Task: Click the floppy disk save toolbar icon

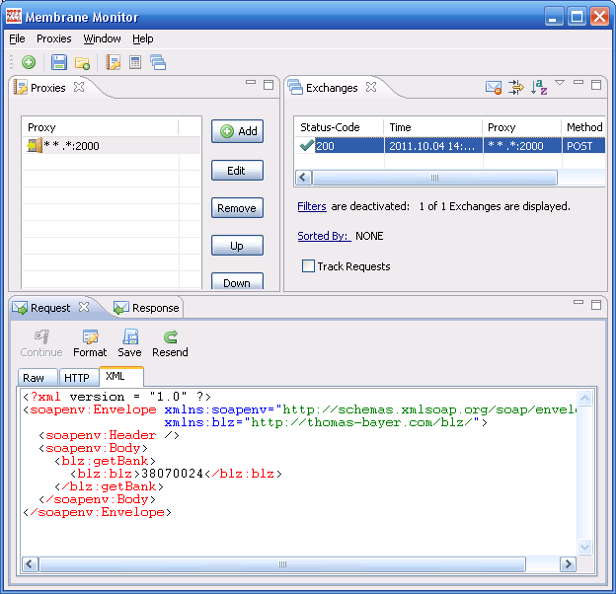Action: [59, 62]
